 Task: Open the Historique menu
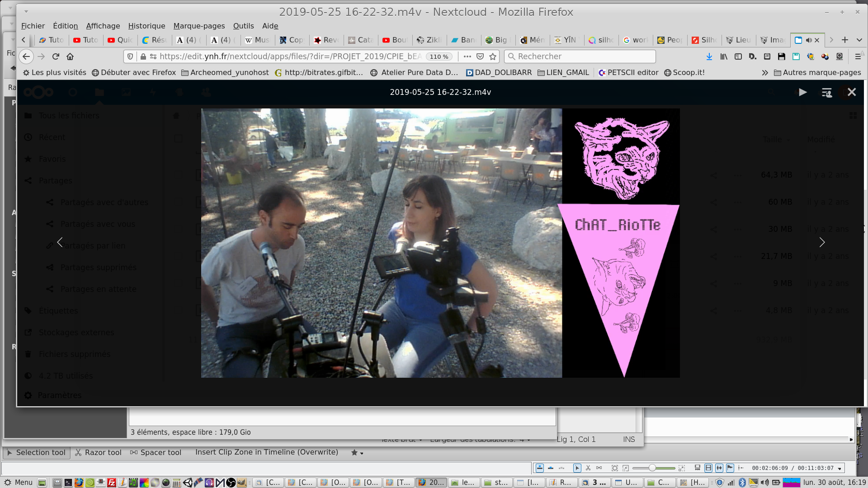coord(146,26)
